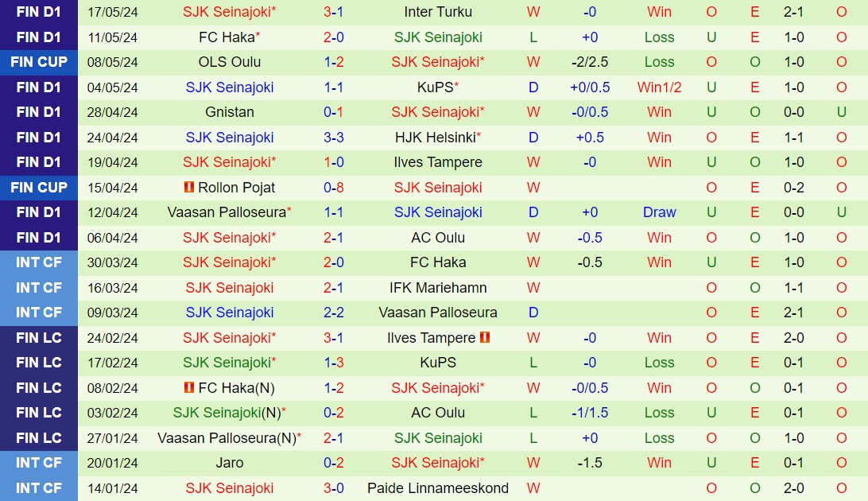Select the HJK Helsinki team name
The height and width of the screenshot is (501, 868).
click(x=435, y=138)
